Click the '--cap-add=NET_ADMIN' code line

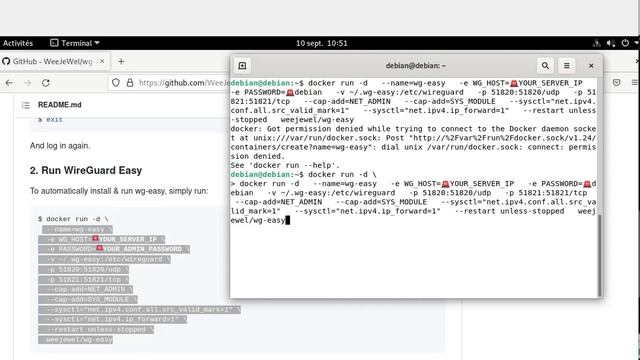click(86, 289)
